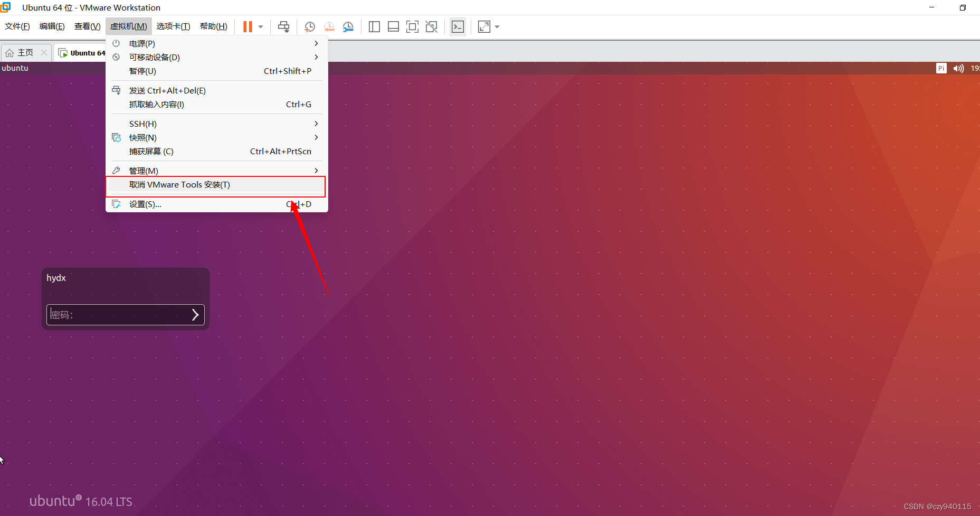Viewport: 980px width, 516px height.
Task: Open the stretch display dropdown arrow
Action: pyautogui.click(x=497, y=27)
